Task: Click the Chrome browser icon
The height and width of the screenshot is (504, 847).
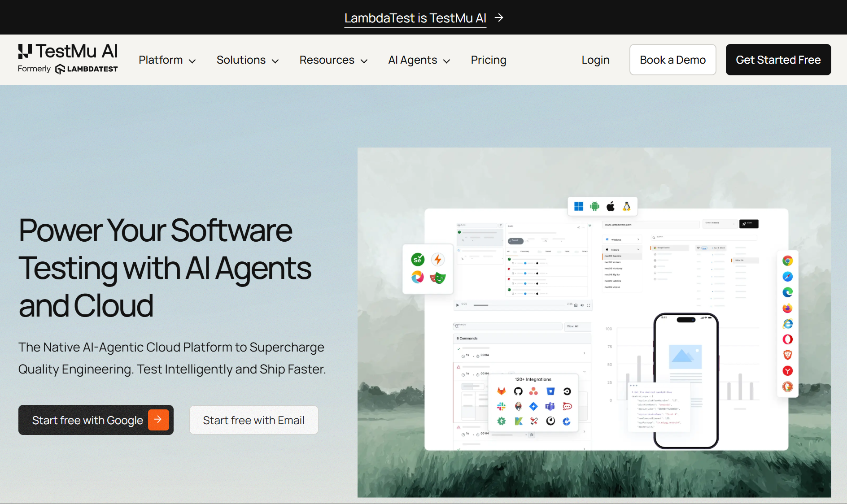Action: pos(787,261)
